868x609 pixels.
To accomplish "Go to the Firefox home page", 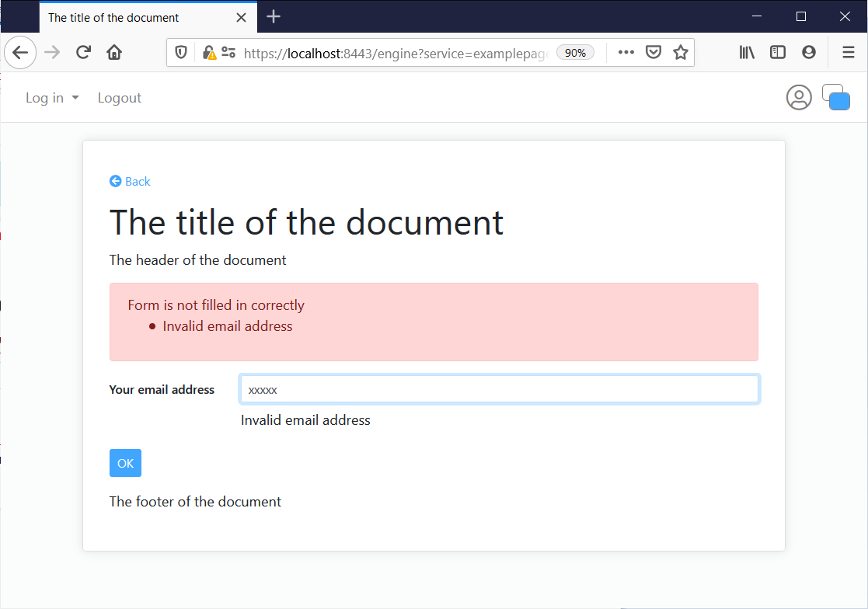I will point(114,53).
